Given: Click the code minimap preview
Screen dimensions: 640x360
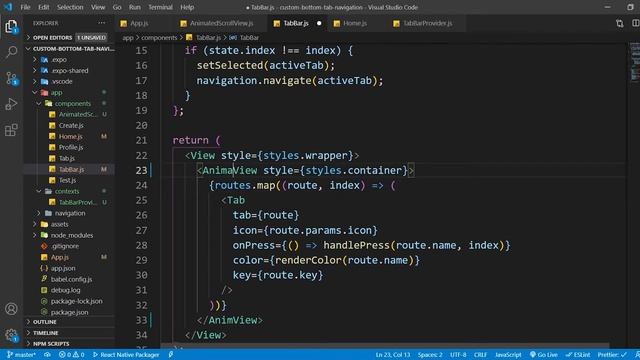Looking at the screenshot, I should point(635,61).
